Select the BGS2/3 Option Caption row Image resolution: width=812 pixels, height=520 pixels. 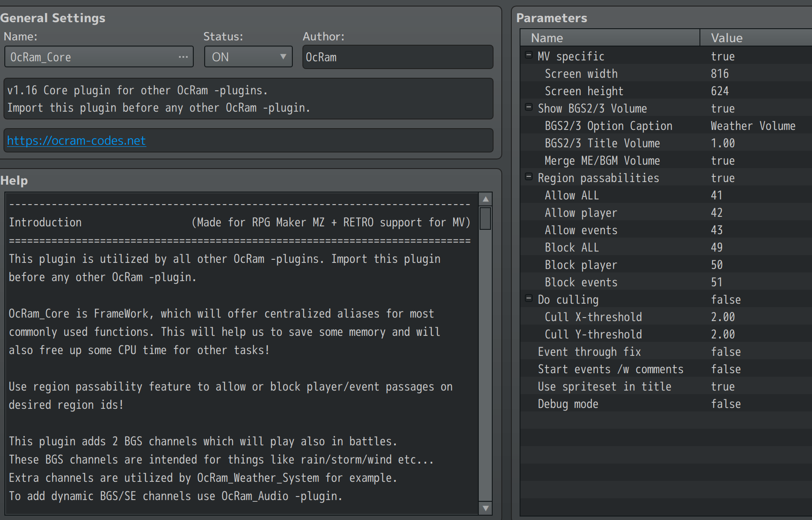[666, 126]
